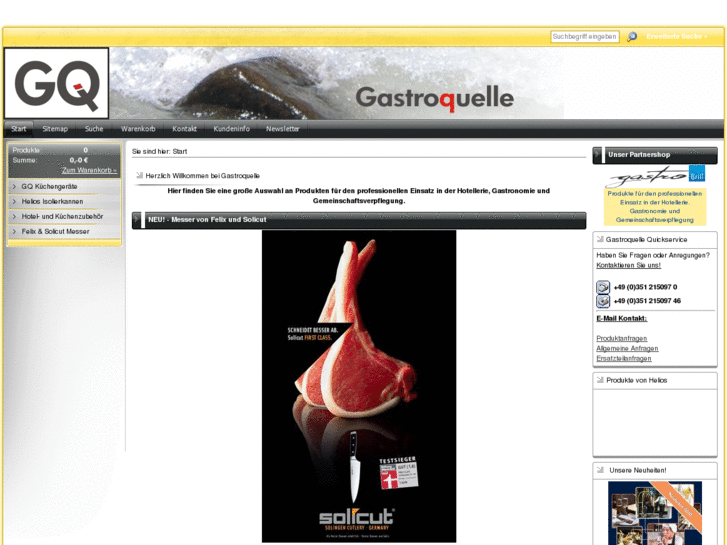The image size is (727, 545).
Task: Click the Solicut knife advertisement image
Action: point(359,386)
